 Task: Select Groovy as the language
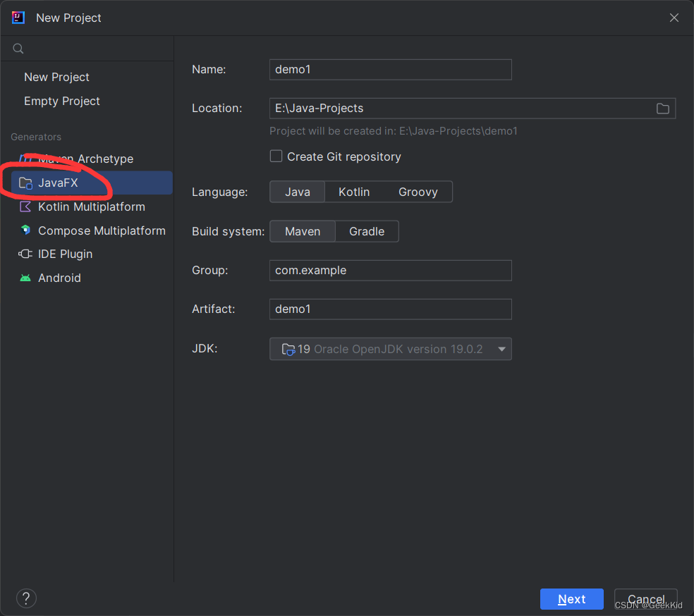(x=418, y=192)
